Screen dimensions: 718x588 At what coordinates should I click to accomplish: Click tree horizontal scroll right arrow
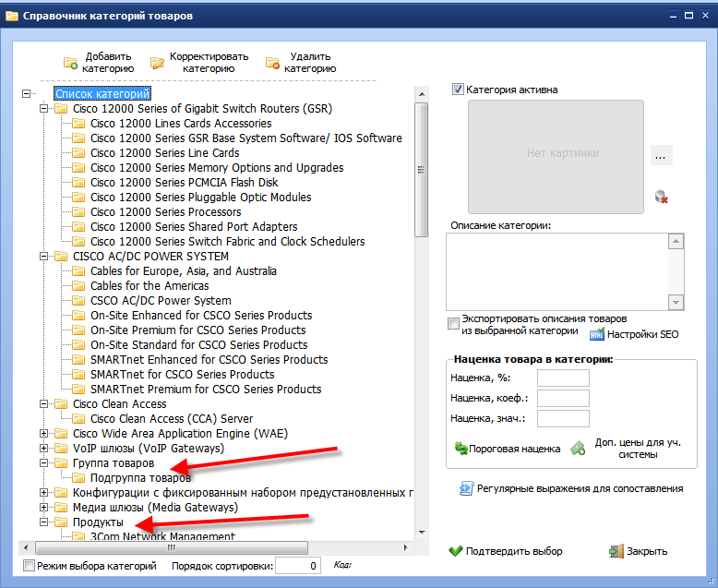click(x=406, y=547)
